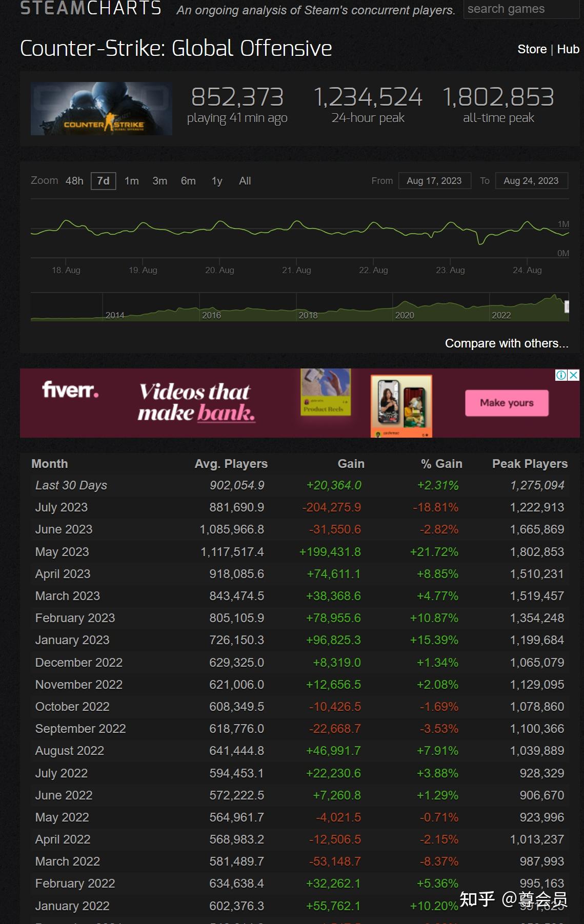
Task: Click the June 2023 row label
Action: 64,529
